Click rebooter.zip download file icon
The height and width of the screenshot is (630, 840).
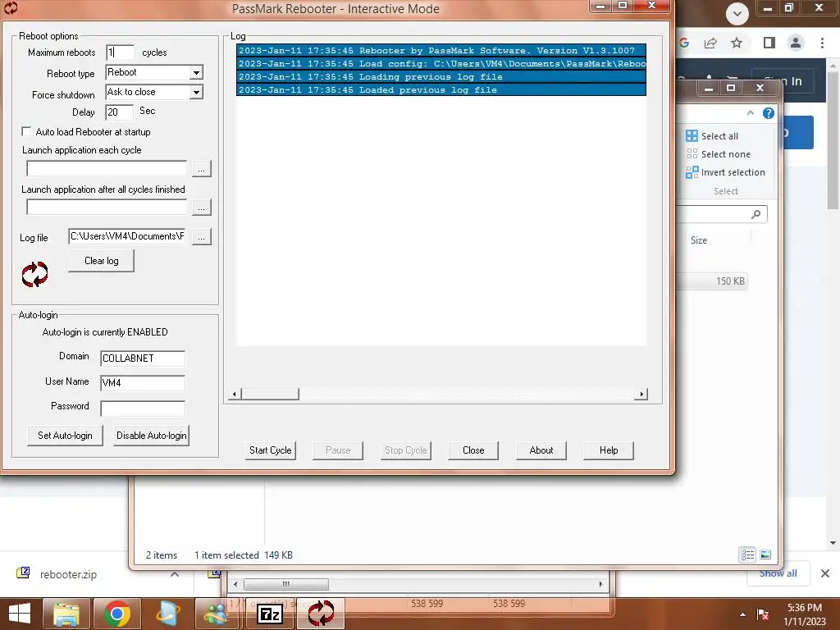point(23,573)
